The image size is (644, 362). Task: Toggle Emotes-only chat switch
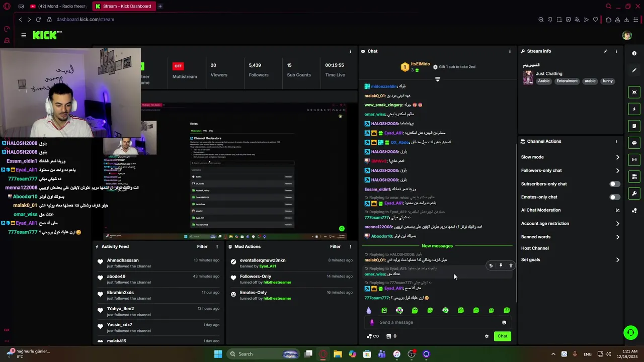(615, 197)
